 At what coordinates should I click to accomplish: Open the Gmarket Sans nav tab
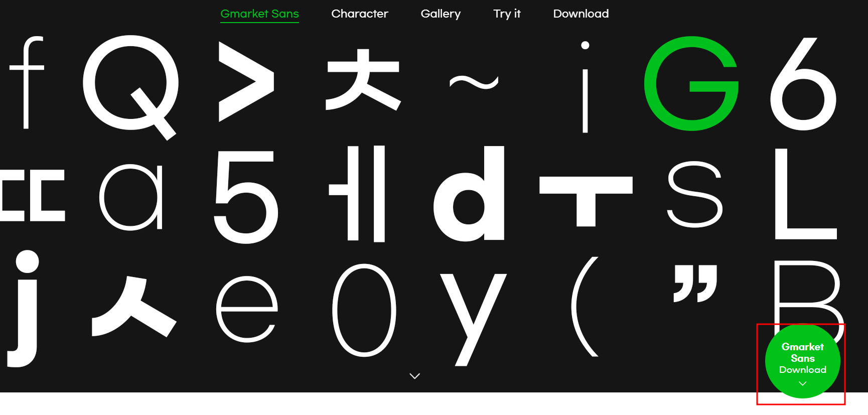coord(259,14)
